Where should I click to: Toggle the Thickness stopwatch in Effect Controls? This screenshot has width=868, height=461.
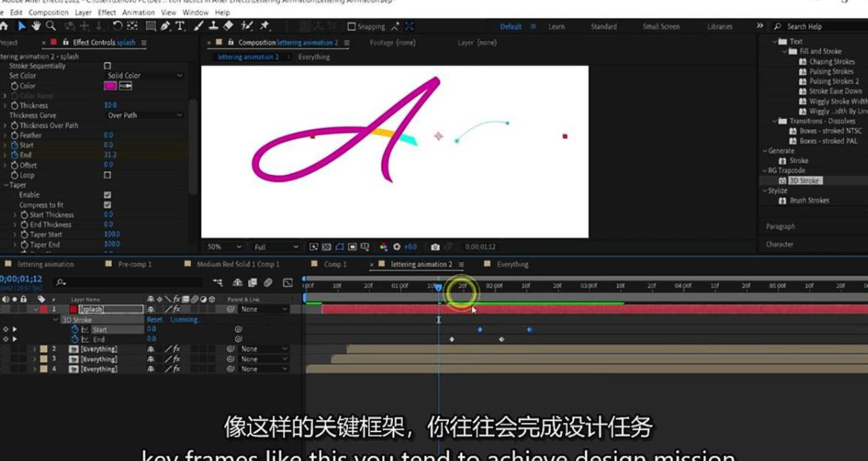[x=14, y=105]
